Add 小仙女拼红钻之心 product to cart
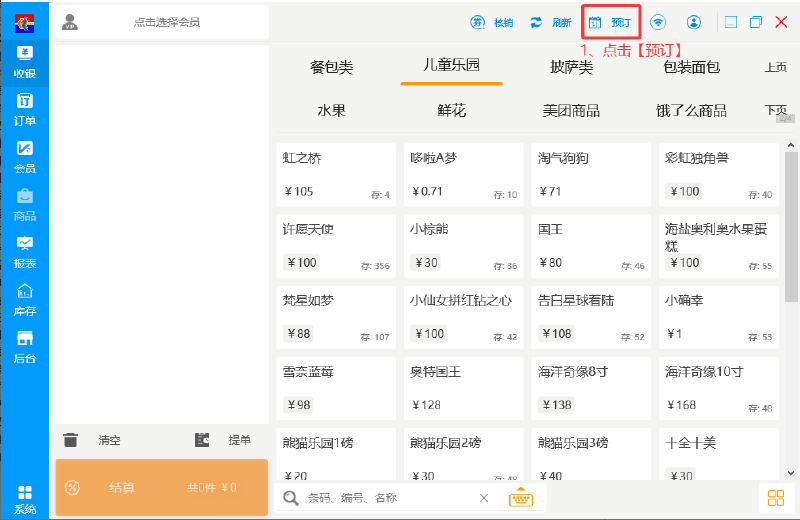The width and height of the screenshot is (800, 520). pos(464,317)
